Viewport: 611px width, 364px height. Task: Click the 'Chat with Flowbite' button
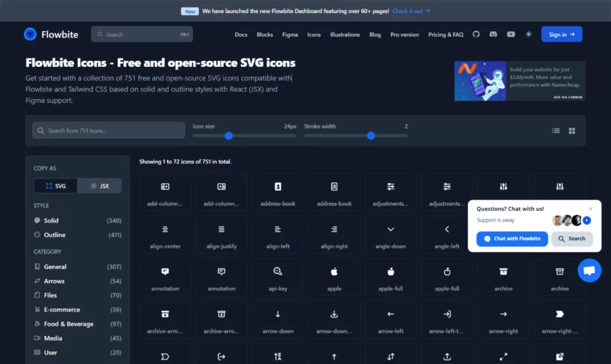point(512,239)
